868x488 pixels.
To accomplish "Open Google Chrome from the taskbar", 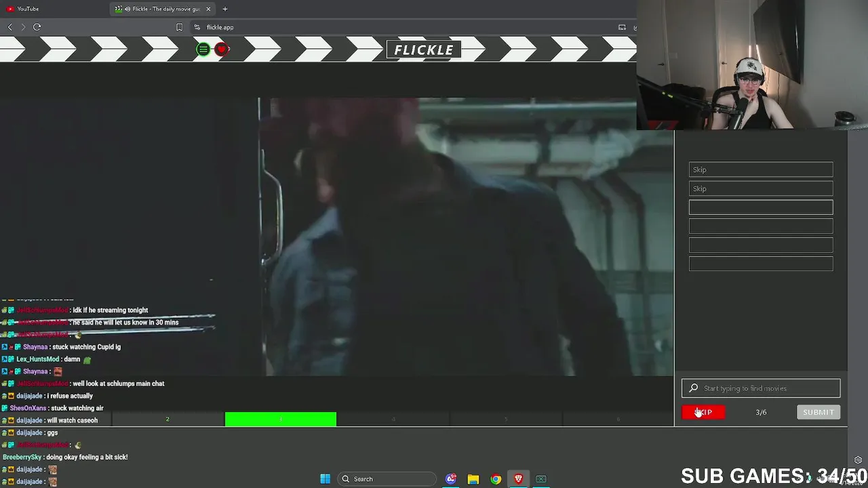I will 496,479.
